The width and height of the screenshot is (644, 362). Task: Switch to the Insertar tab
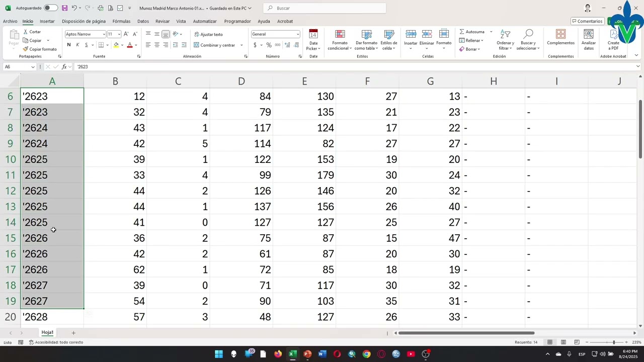[47, 21]
